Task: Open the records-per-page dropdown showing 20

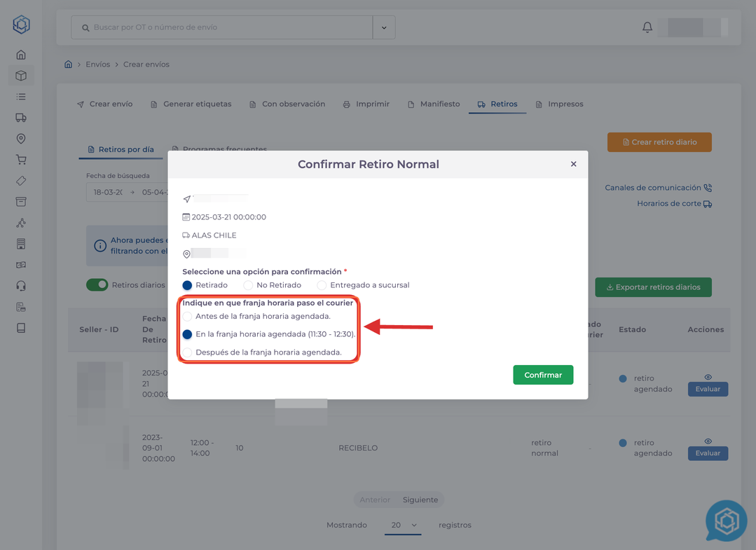Action: point(403,525)
